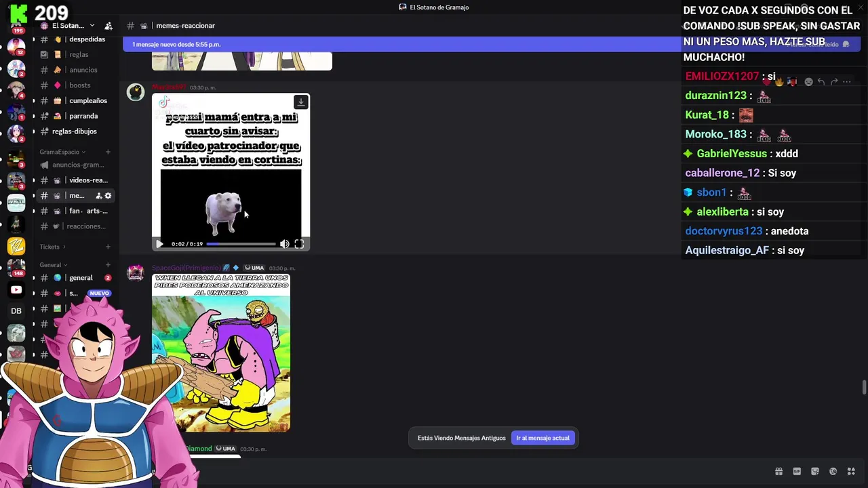This screenshot has width=868, height=488.
Task: Mute the video's volume speaker icon
Action: pos(284,244)
